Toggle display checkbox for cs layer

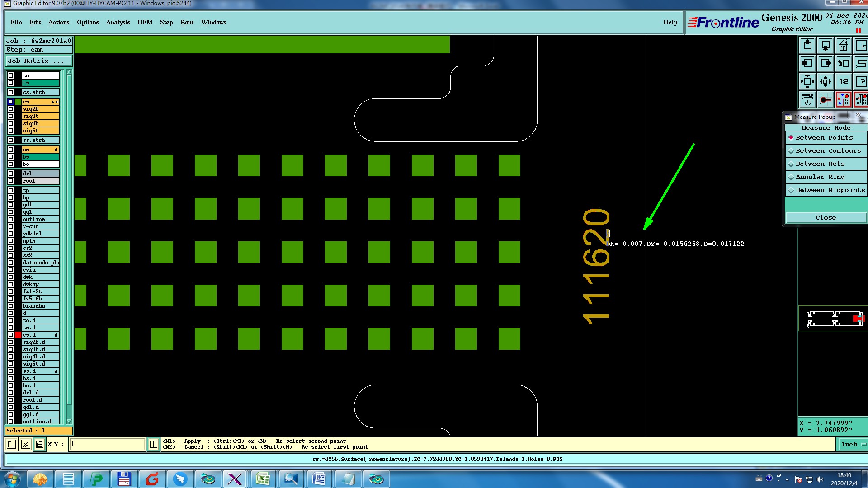[x=11, y=102]
